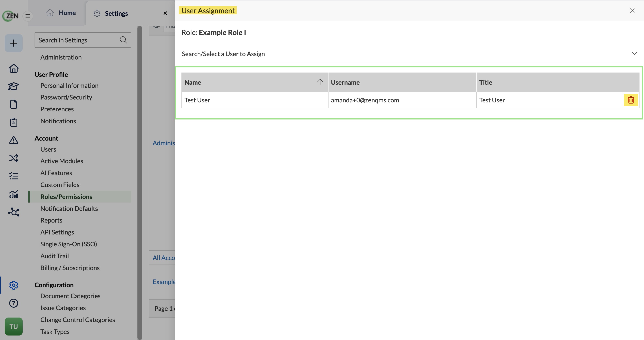Close the User Assignment panel
644x340 pixels.
[x=632, y=11]
